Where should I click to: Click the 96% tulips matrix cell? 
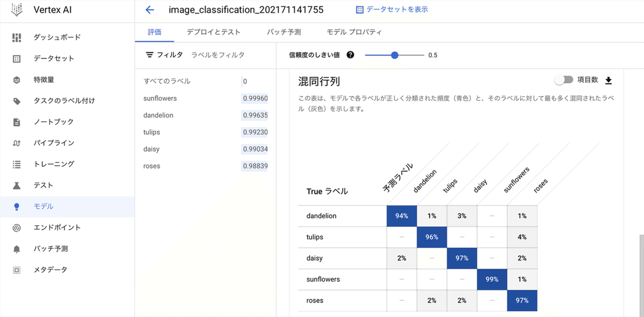tap(432, 237)
